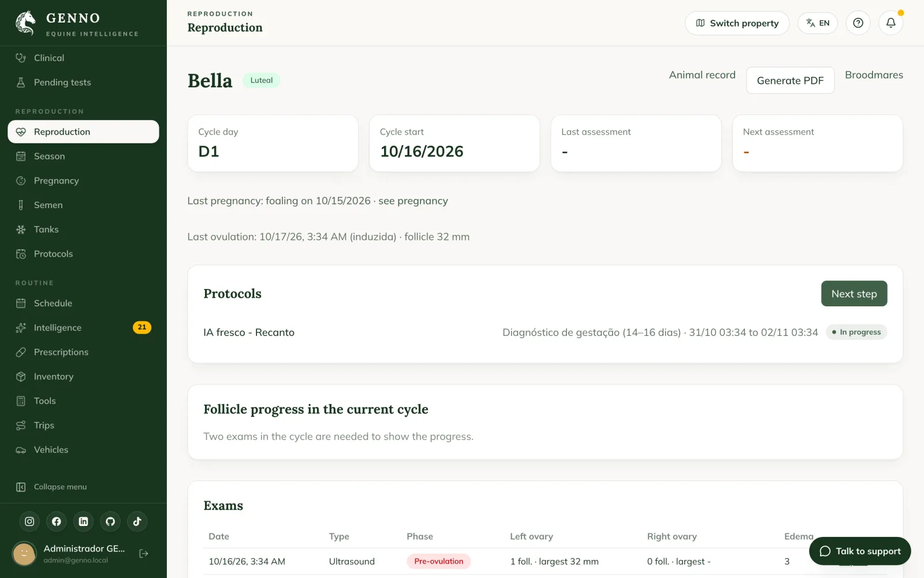924x578 pixels.
Task: Click Switch property button
Action: [x=737, y=23]
